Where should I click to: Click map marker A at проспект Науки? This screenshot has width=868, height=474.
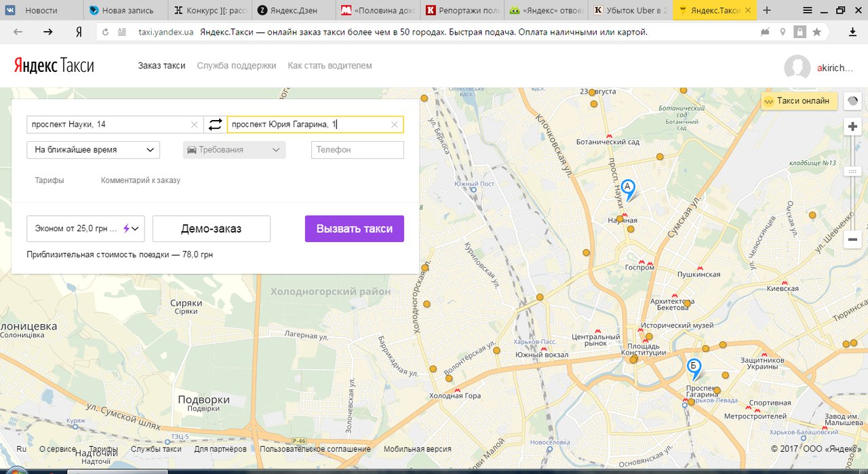point(629,189)
